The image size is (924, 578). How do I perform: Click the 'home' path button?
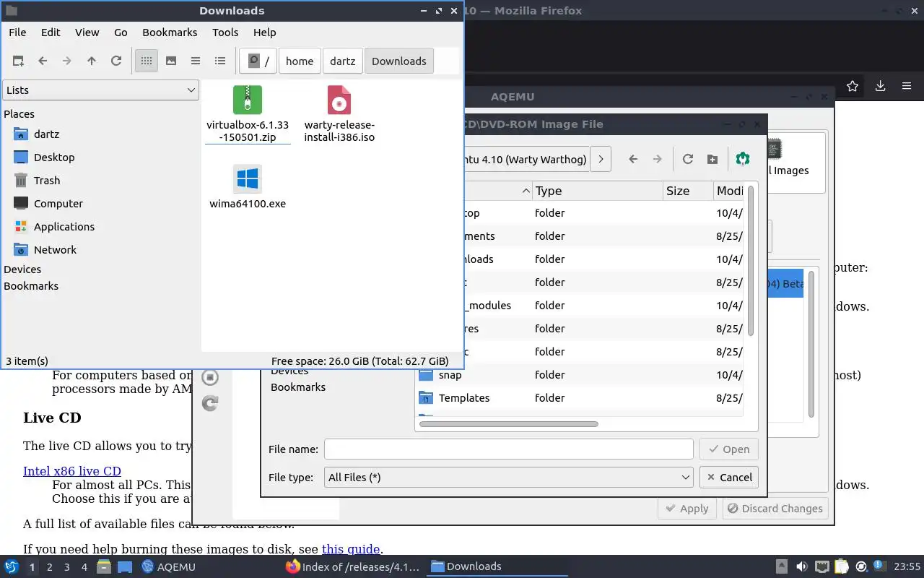(x=300, y=61)
